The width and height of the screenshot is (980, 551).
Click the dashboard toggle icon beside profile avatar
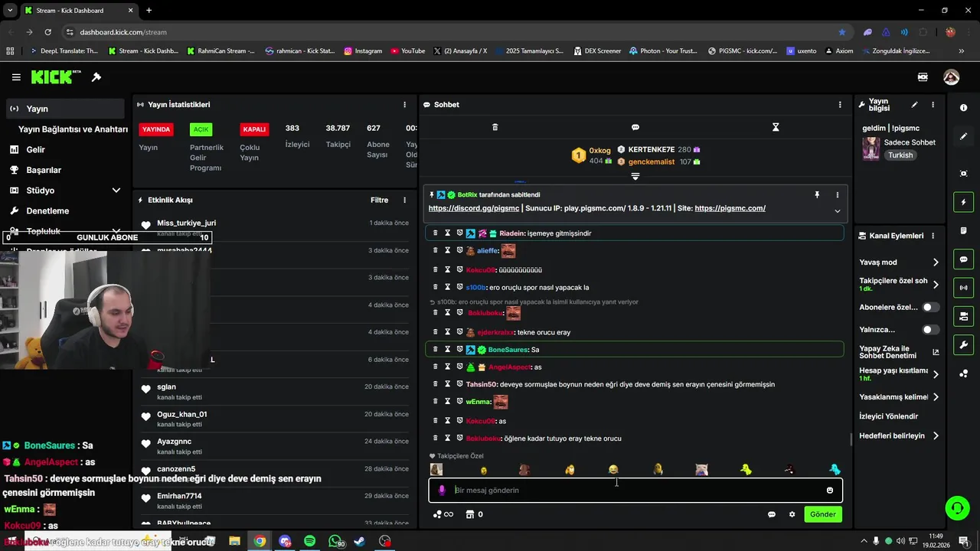pos(923,77)
